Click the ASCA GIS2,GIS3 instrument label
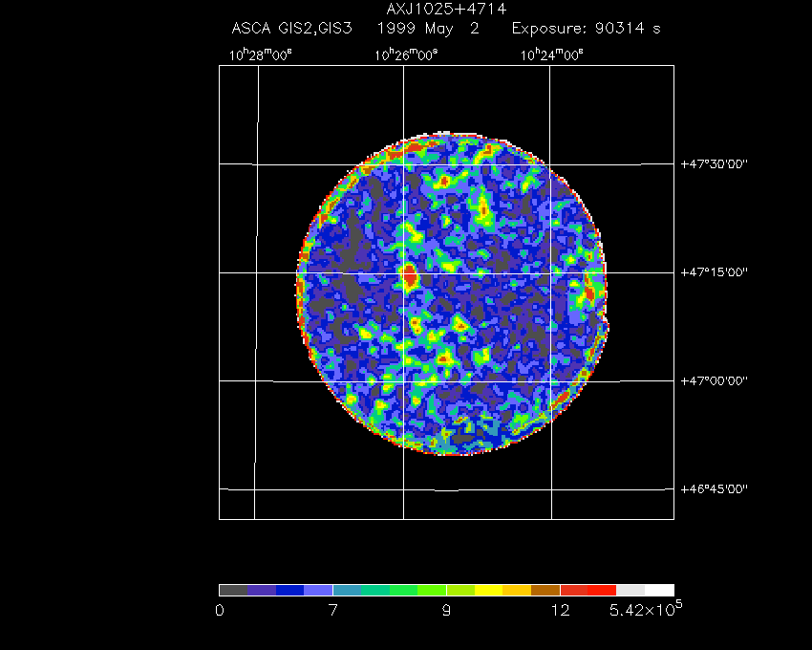This screenshot has height=650, width=812. 291,28
